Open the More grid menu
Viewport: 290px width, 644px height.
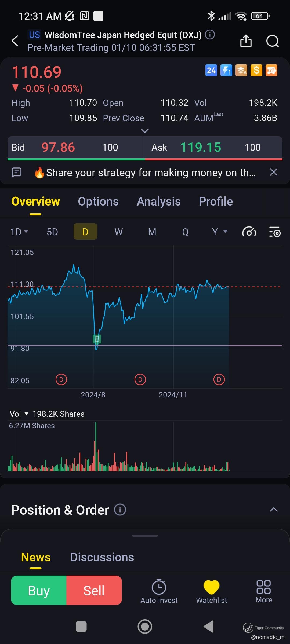(x=264, y=592)
